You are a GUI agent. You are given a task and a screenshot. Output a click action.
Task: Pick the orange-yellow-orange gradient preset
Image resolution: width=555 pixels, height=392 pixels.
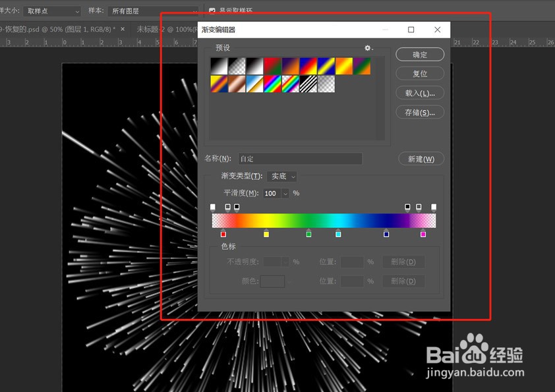tap(344, 66)
